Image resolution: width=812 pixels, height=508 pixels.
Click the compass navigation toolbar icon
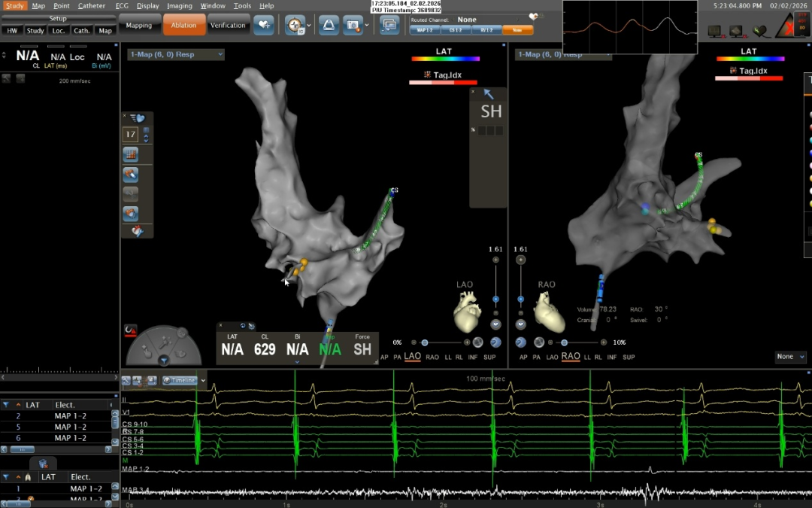pos(294,25)
